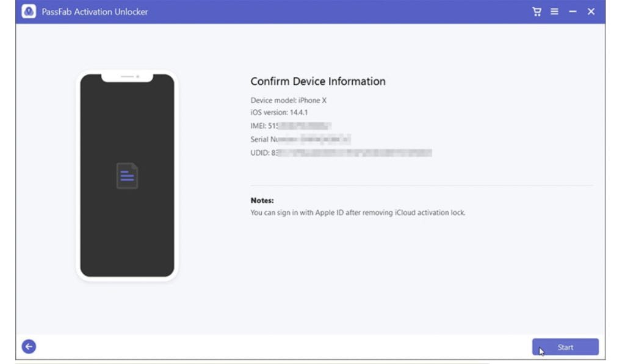Close the PassFab Activation Unlocker window
The width and height of the screenshot is (625, 364).
(591, 12)
